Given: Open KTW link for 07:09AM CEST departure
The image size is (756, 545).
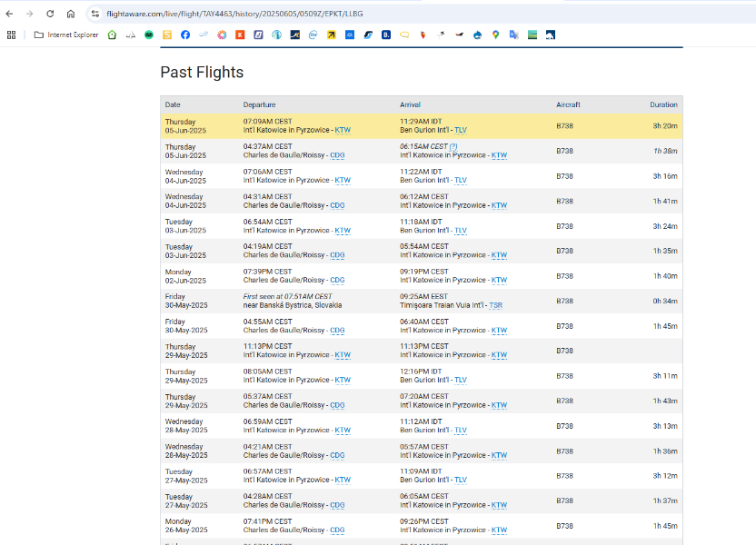Looking at the screenshot, I should tap(343, 130).
